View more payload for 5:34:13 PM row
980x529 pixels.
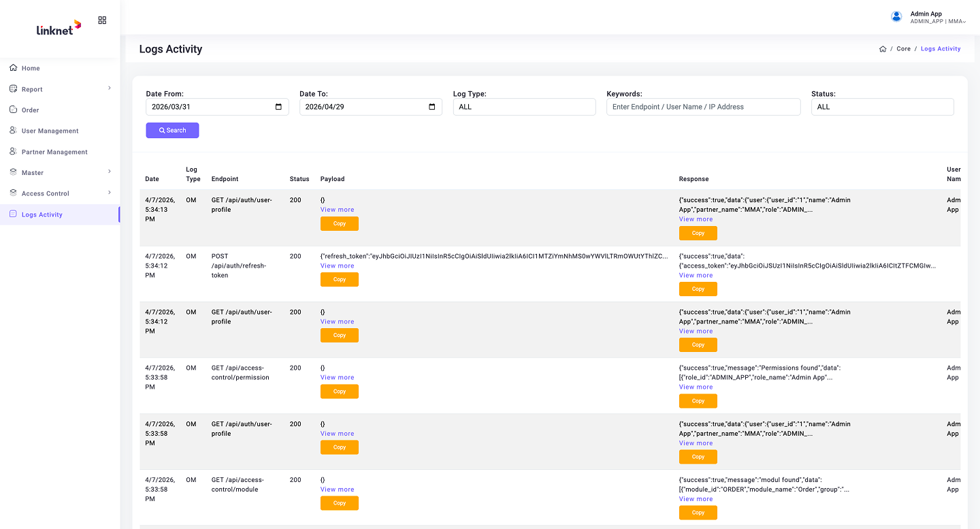point(338,210)
